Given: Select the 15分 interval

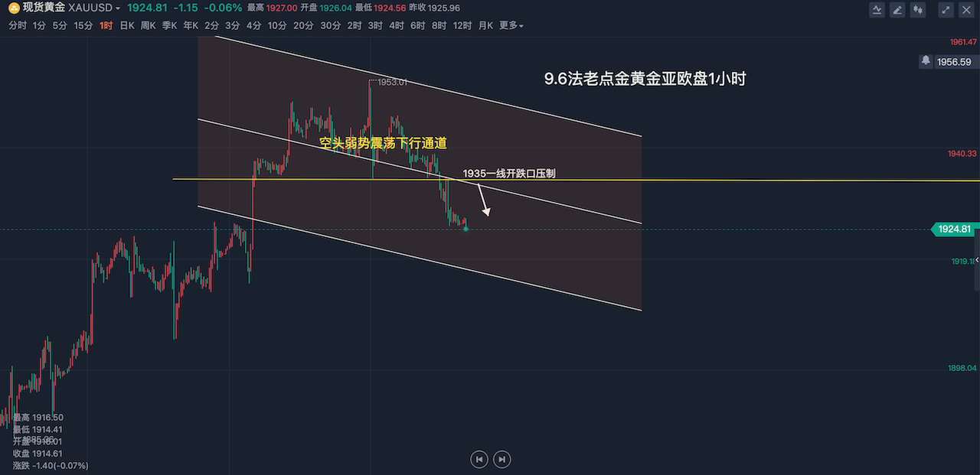Looking at the screenshot, I should pyautogui.click(x=83, y=25).
